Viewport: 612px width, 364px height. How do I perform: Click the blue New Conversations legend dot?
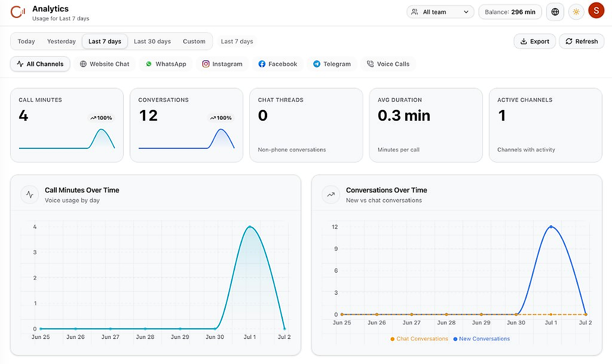[x=455, y=339]
